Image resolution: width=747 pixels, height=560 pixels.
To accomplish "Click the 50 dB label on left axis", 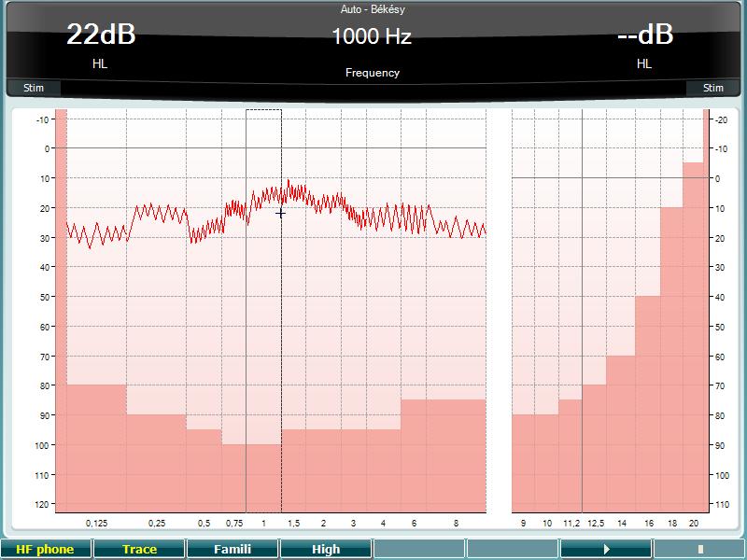I will coord(44,297).
